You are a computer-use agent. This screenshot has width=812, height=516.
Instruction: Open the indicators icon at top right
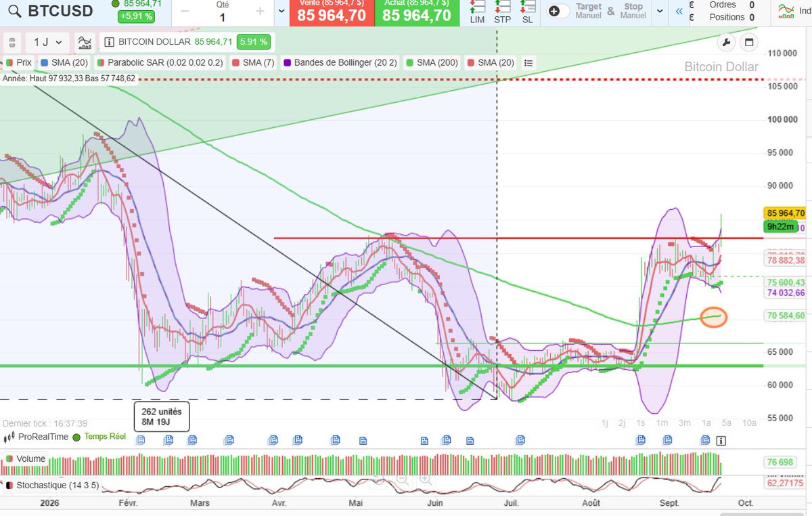[x=786, y=12]
